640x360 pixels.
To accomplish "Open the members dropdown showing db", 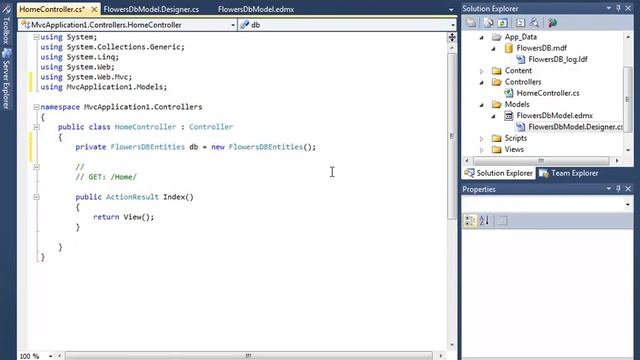I will point(453,25).
